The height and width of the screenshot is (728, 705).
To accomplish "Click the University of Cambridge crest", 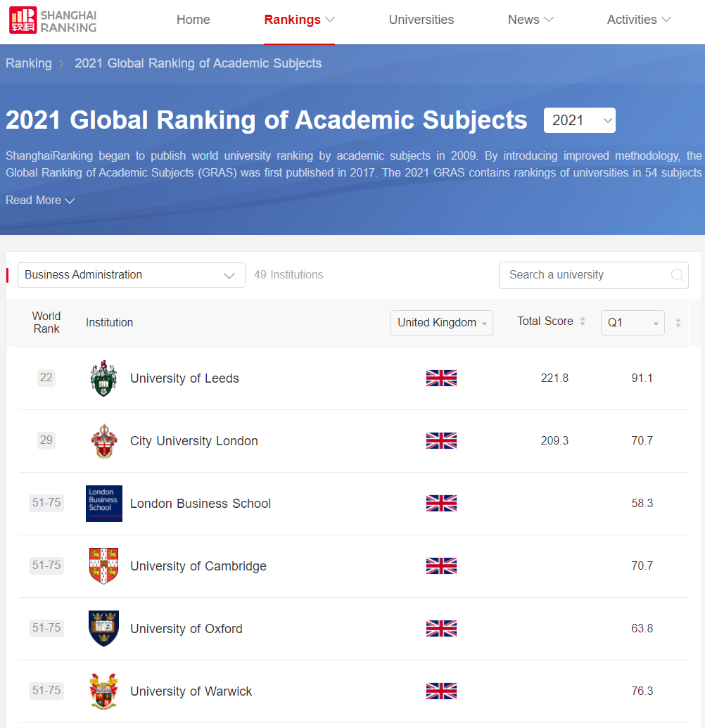I will (x=103, y=566).
